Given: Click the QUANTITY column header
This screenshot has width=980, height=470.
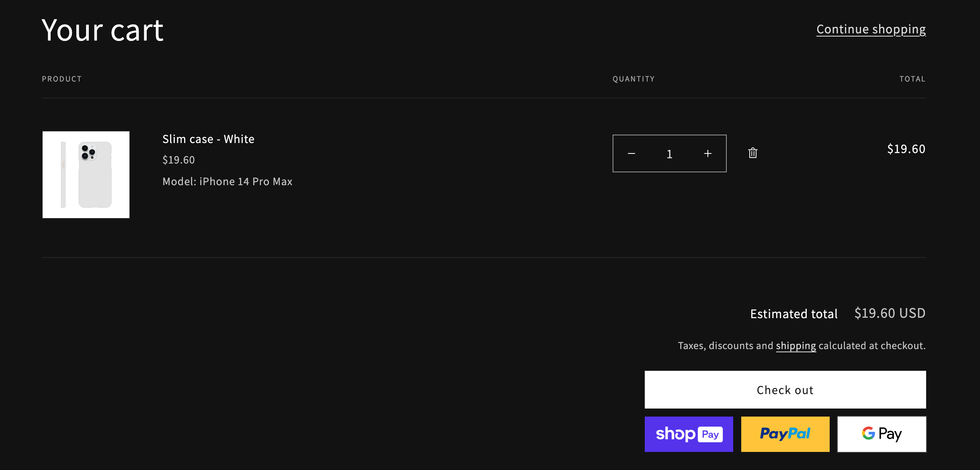Looking at the screenshot, I should (634, 79).
